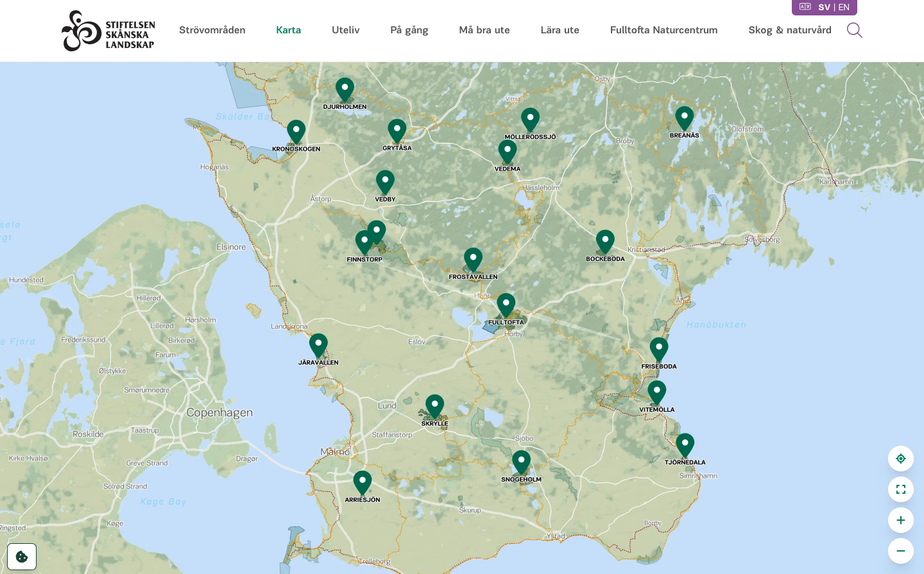Go to the Karta tab
Image resolution: width=924 pixels, height=574 pixels.
point(288,30)
